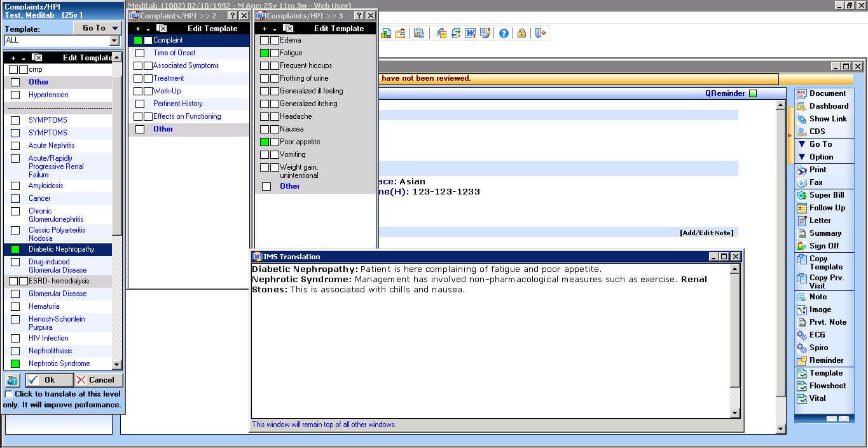The width and height of the screenshot is (868, 448).
Task: Select Associated Symptoms in template list
Action: pos(186,65)
